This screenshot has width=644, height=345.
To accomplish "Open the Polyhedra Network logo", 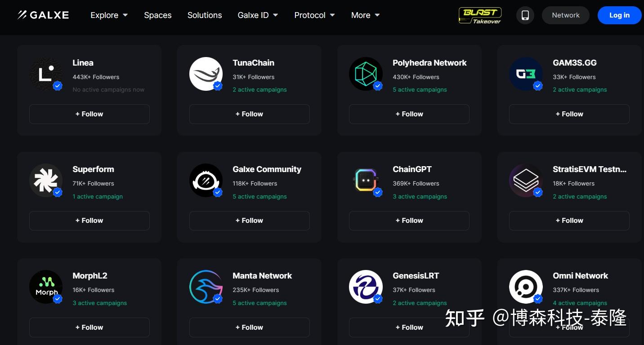I will [366, 74].
